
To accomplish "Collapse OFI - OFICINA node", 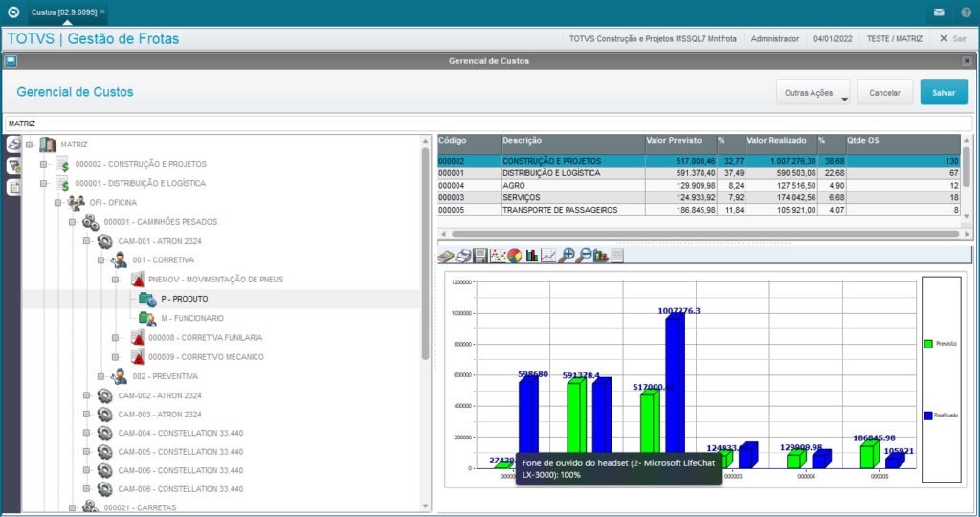I will 58,203.
